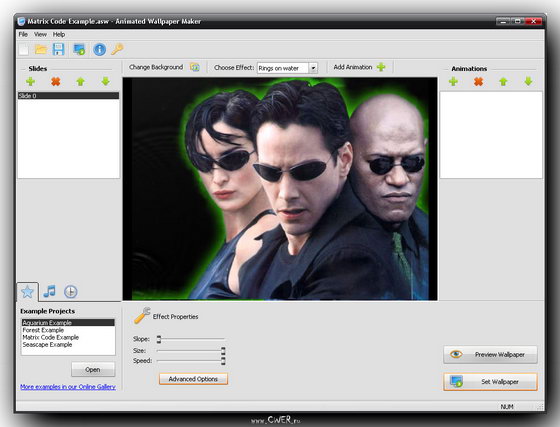Click the wallpaper preview image
The height and width of the screenshot is (427, 560).
280,189
